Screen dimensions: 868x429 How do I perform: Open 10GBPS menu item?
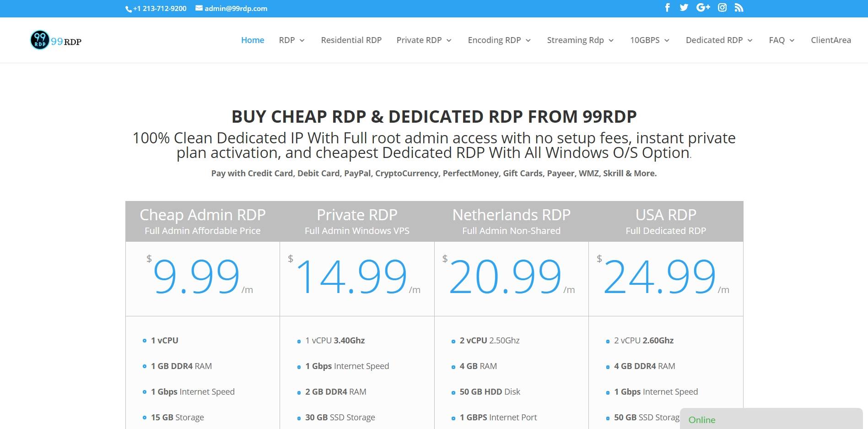tap(645, 40)
